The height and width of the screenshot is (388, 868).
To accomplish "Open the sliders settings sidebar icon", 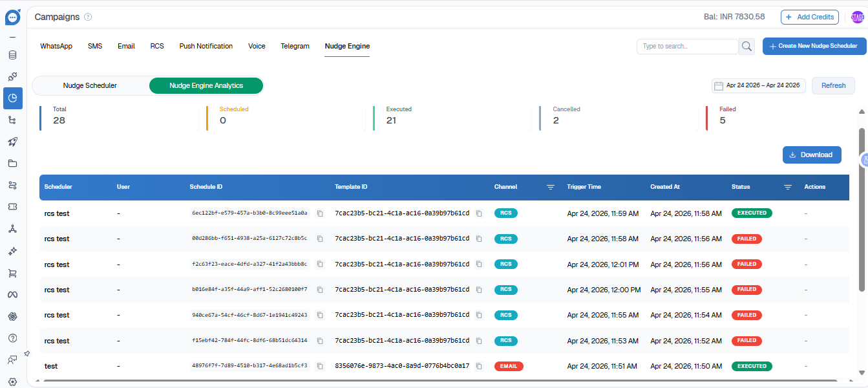I will pyautogui.click(x=12, y=185).
